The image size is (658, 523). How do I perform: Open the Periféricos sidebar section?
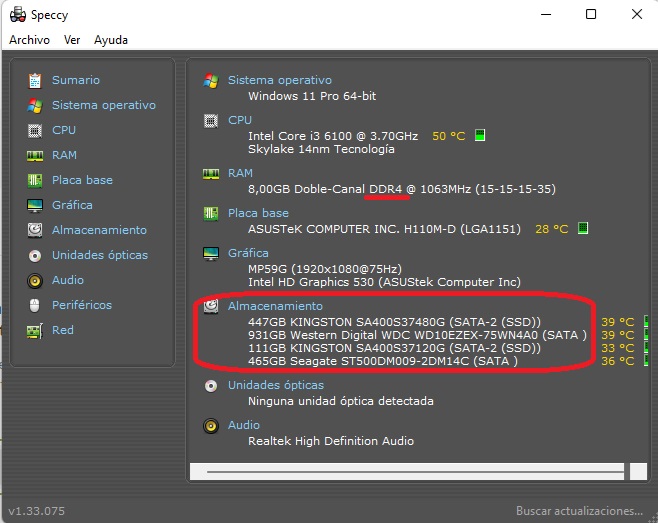click(82, 305)
